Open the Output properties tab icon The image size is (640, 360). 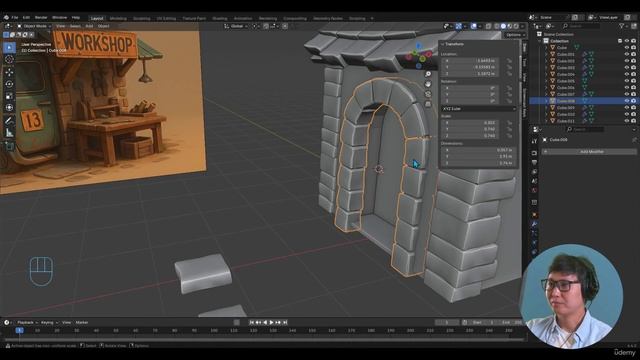click(x=534, y=162)
